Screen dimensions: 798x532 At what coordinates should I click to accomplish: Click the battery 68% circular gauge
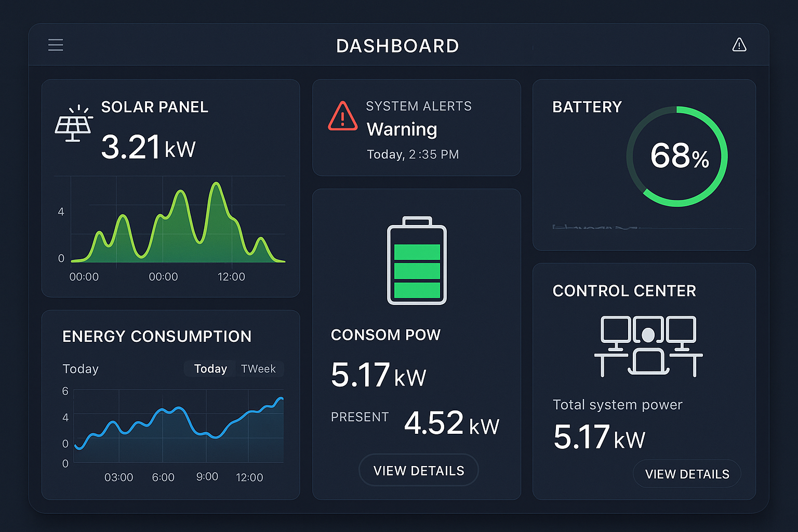click(677, 156)
